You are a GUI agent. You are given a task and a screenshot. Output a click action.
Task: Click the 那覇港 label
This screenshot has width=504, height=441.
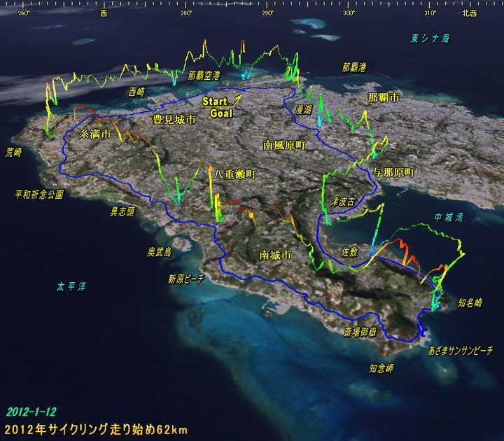click(354, 67)
